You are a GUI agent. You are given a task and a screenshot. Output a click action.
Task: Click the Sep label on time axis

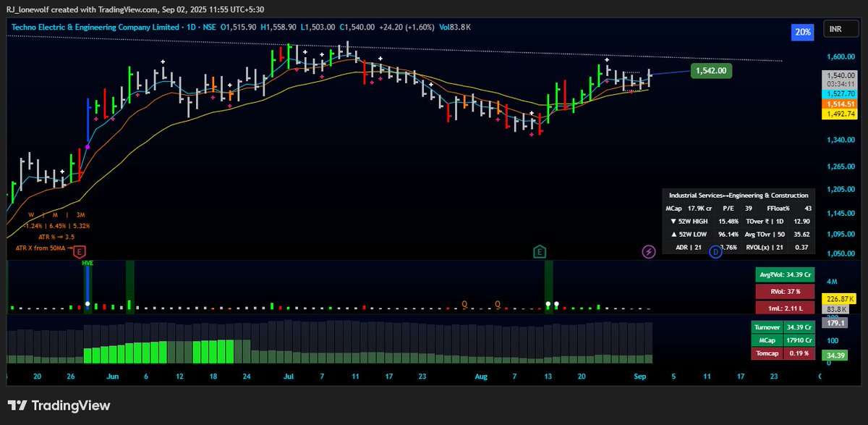click(x=642, y=376)
